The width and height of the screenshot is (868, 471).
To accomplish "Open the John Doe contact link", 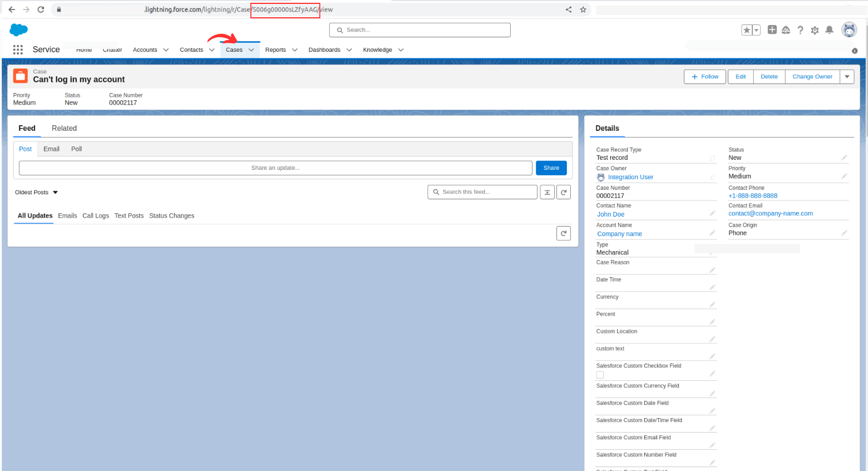I will point(610,214).
